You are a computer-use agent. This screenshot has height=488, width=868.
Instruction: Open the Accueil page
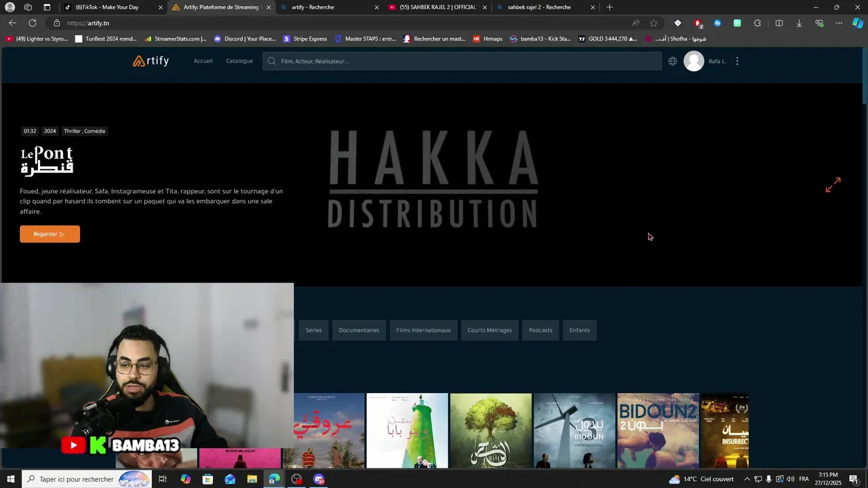(x=203, y=61)
